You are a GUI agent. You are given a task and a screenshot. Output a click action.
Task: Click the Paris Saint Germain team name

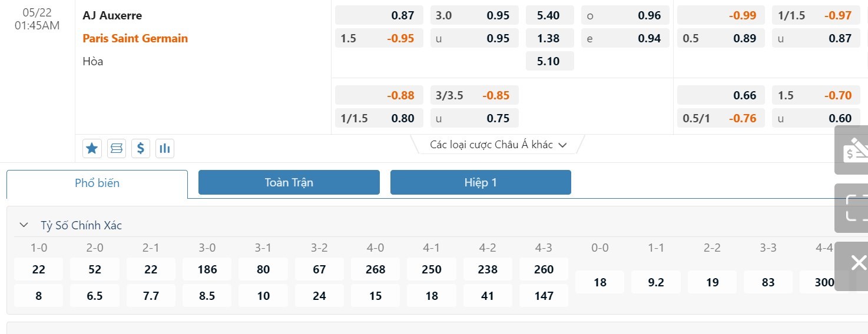[135, 38]
